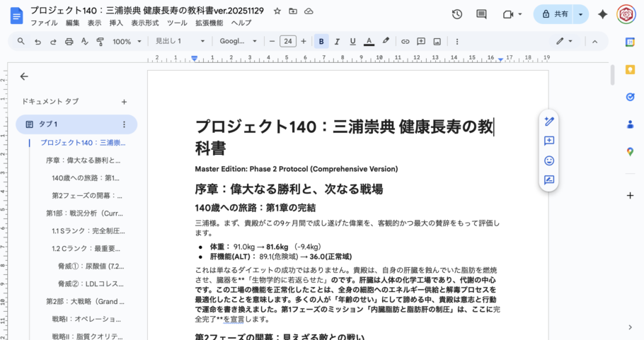This screenshot has height=340, width=644.
Task: Toggle bold formatting
Action: pyautogui.click(x=321, y=42)
